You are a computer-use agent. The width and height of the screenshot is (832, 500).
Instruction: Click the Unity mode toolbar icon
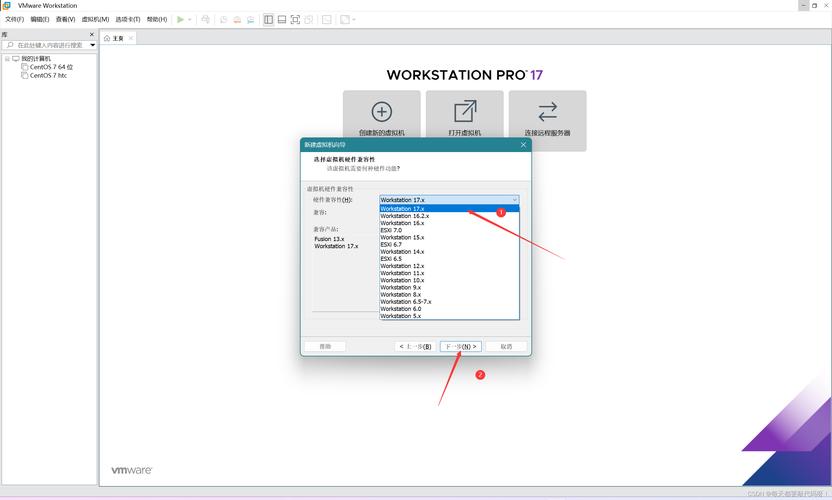(308, 20)
